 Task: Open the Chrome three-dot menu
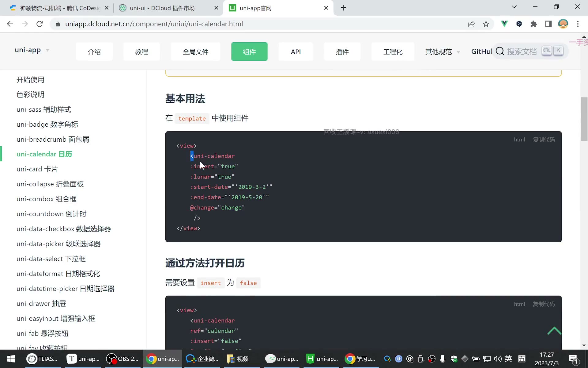pyautogui.click(x=578, y=24)
